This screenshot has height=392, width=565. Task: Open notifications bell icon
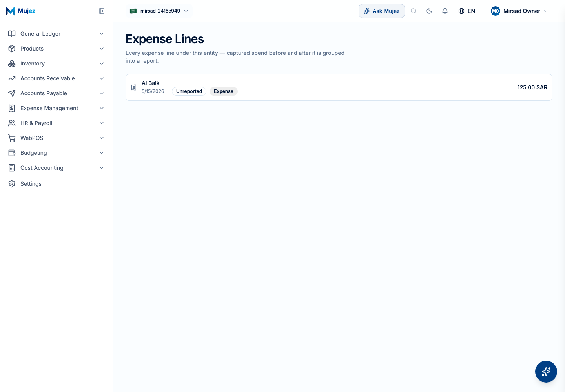click(445, 11)
